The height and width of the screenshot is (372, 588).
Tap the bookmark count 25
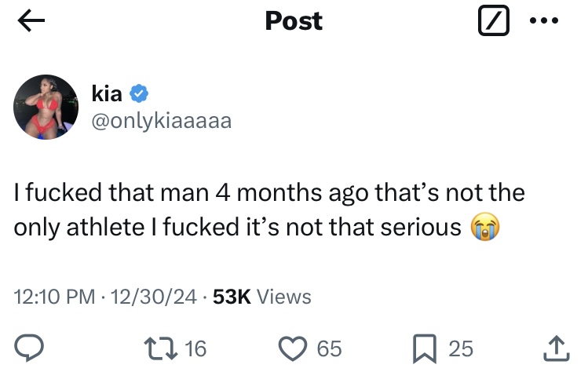coord(461,348)
